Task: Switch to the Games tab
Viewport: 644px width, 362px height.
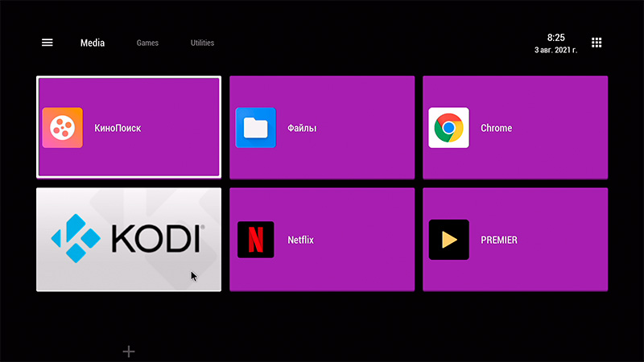Action: pos(147,43)
